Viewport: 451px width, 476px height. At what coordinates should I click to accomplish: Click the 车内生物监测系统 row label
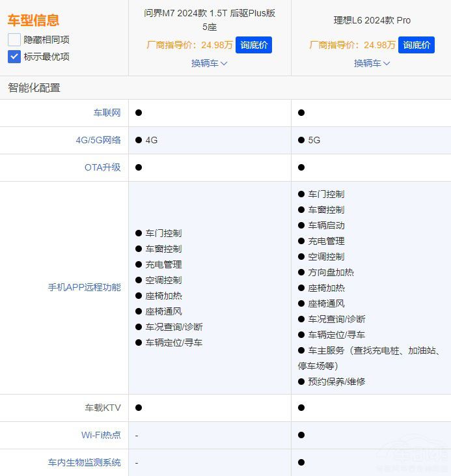[85, 462]
